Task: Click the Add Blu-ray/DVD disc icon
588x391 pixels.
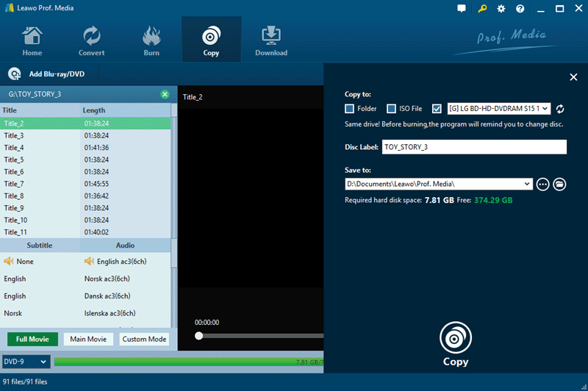Action: (14, 73)
